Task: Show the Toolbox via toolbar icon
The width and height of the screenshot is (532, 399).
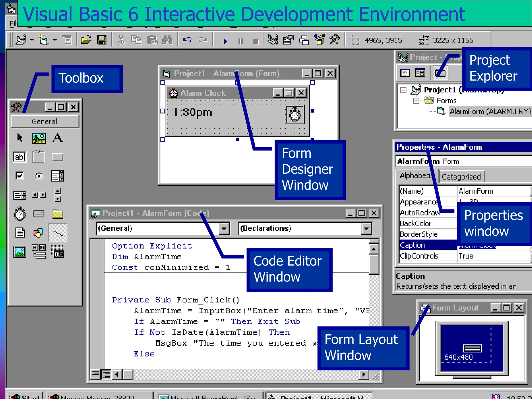Action: 335,40
